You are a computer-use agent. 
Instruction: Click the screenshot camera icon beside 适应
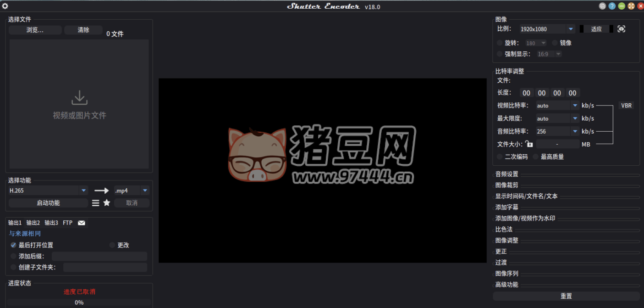(621, 29)
